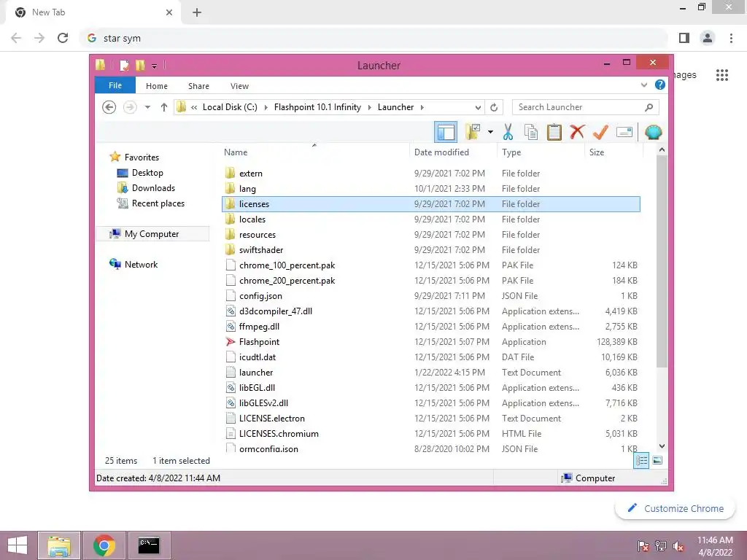Select the swiftshader folder

click(x=430, y=250)
